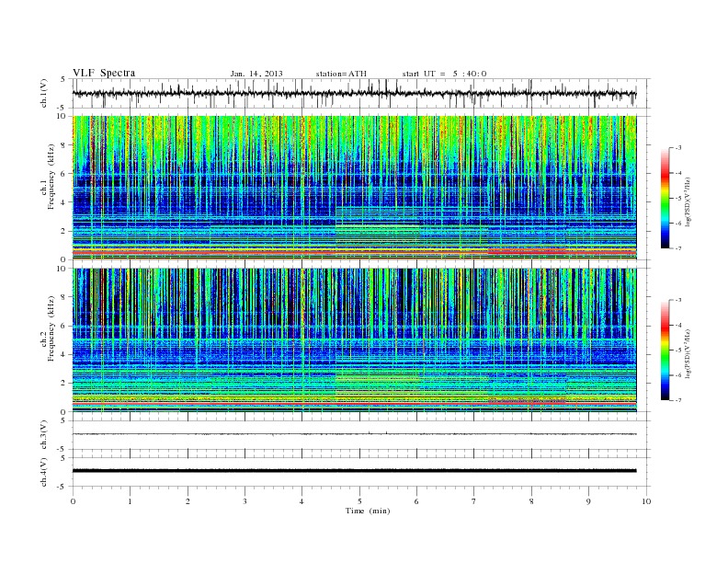Click the "ch.1(V)" waveform axis label
Screen dimensions: 728x563
pos(44,93)
